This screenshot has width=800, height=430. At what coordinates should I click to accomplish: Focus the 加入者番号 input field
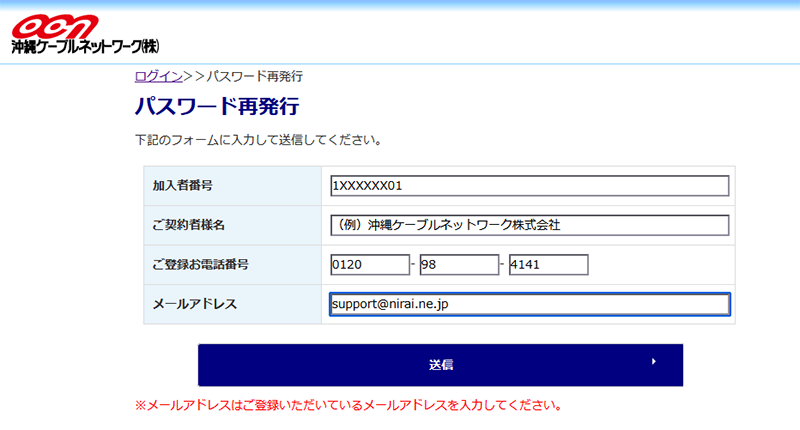pyautogui.click(x=529, y=186)
